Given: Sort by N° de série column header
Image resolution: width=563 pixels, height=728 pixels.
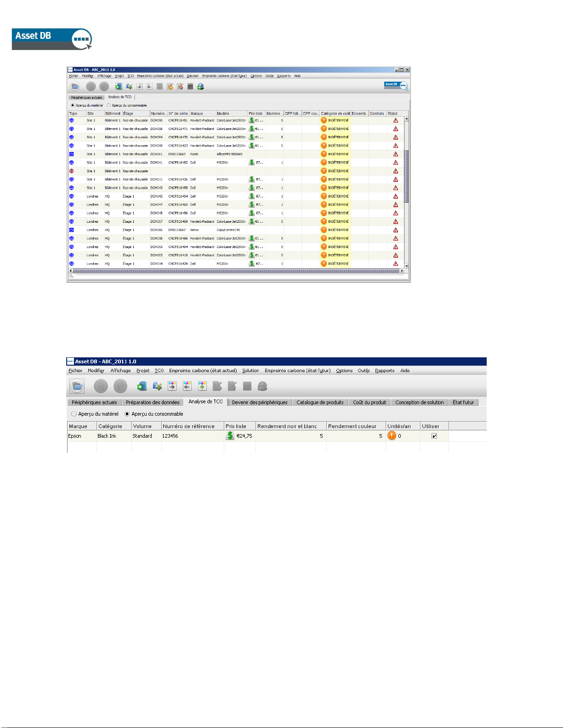Looking at the screenshot, I should pos(178,113).
